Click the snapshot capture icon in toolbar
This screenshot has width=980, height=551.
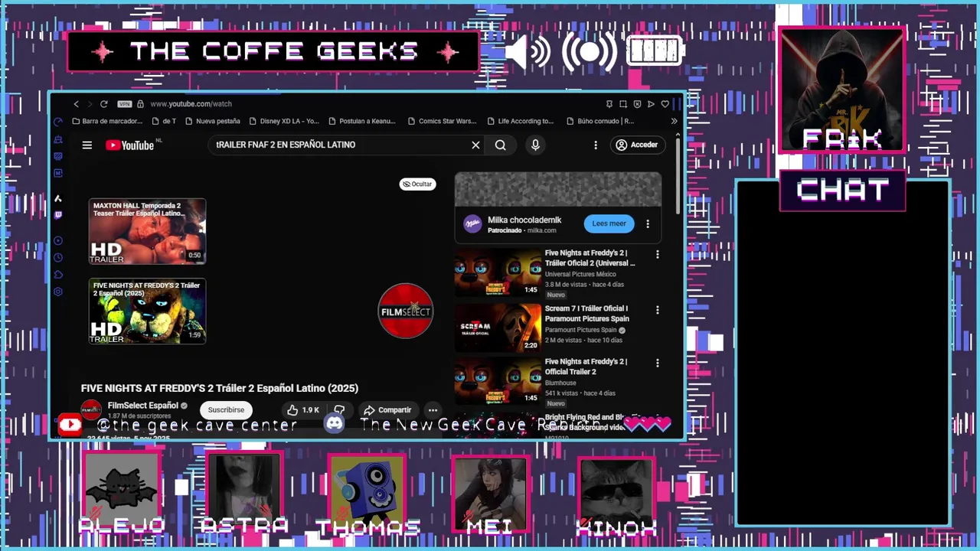(623, 104)
